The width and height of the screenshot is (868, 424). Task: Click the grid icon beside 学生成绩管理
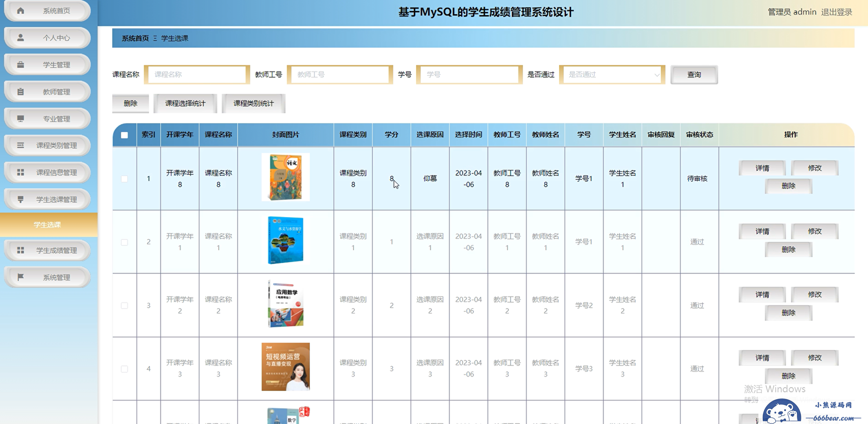tap(21, 250)
